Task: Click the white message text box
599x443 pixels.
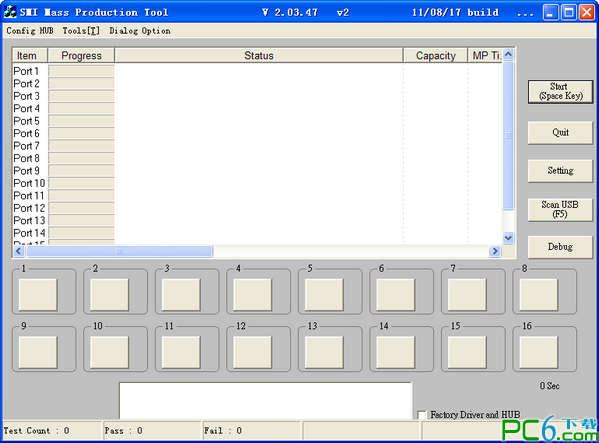Action: 266,401
